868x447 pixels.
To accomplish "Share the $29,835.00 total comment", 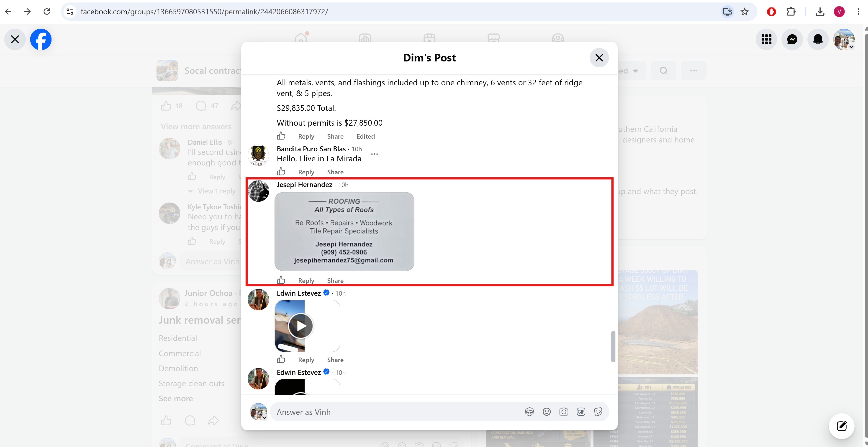I will [335, 136].
